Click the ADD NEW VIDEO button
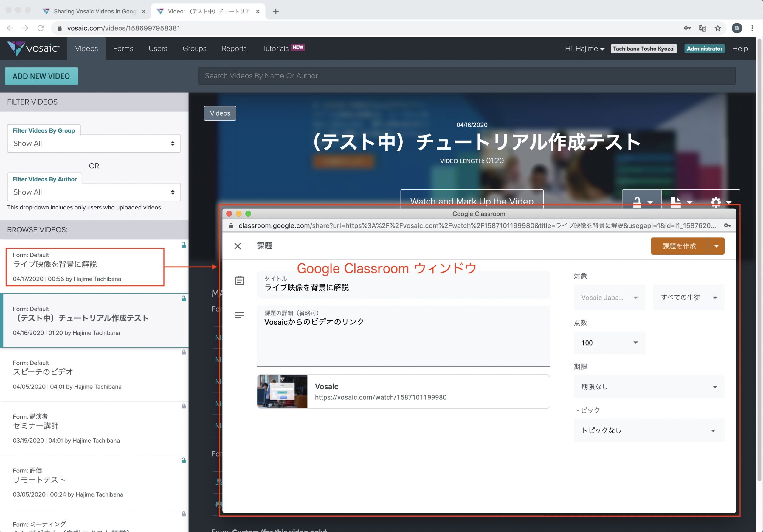 coord(41,76)
